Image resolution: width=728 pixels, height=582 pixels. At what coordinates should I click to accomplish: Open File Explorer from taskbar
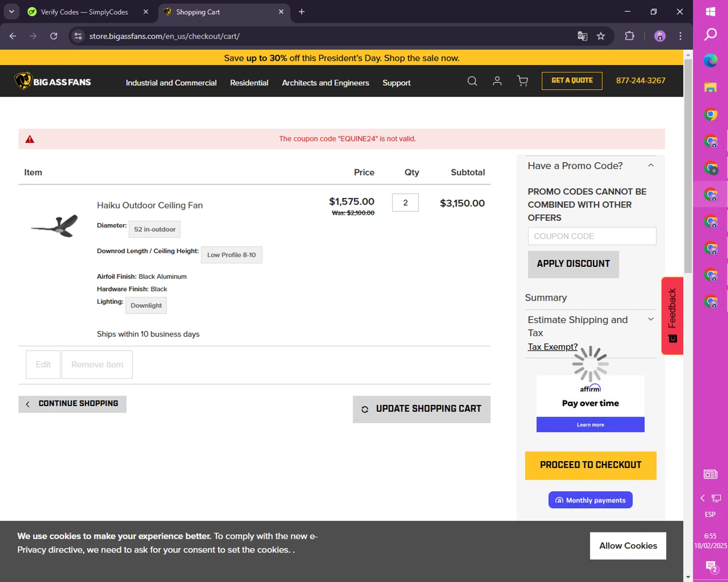click(x=711, y=87)
